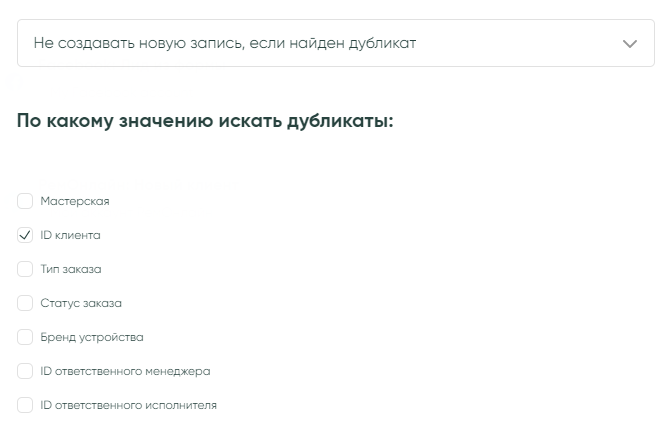Screen dimensions: 671x428
Task: Click the "ID ответственного исполнителя" label text
Action: 128,405
